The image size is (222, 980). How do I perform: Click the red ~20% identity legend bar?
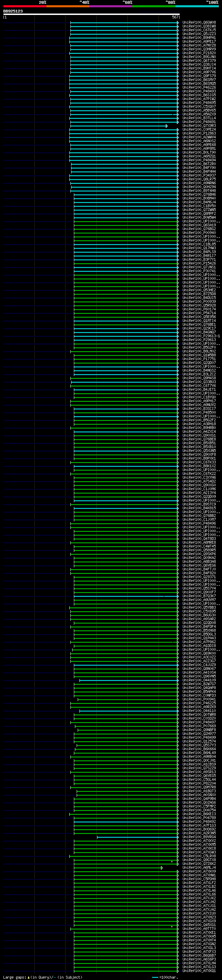pyautogui.click(x=25, y=6)
